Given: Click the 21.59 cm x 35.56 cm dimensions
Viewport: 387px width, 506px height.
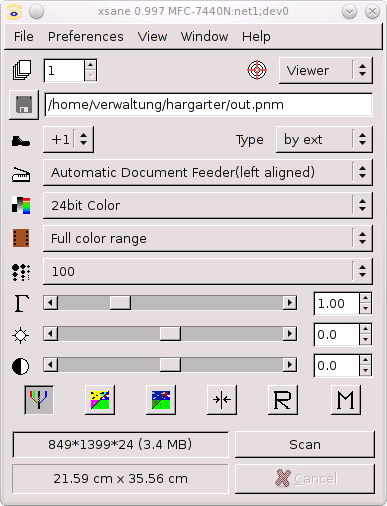Looking at the screenshot, I should [x=120, y=479].
